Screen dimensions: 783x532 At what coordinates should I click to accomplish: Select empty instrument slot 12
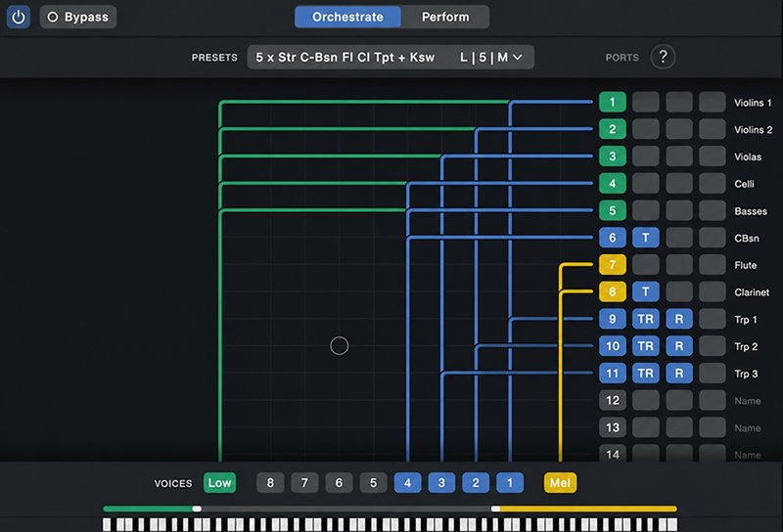613,400
